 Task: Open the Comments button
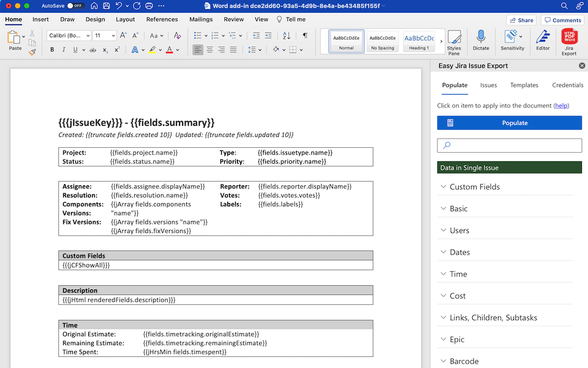coord(562,20)
